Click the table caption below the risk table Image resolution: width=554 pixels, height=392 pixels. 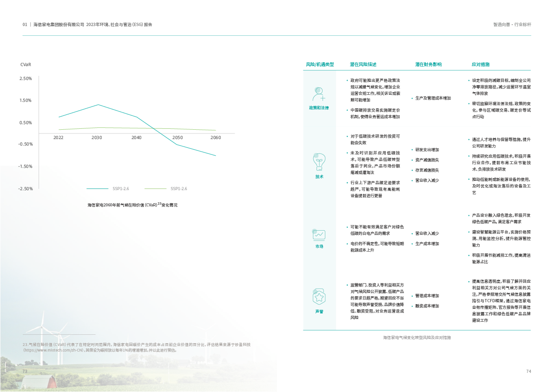point(416,337)
